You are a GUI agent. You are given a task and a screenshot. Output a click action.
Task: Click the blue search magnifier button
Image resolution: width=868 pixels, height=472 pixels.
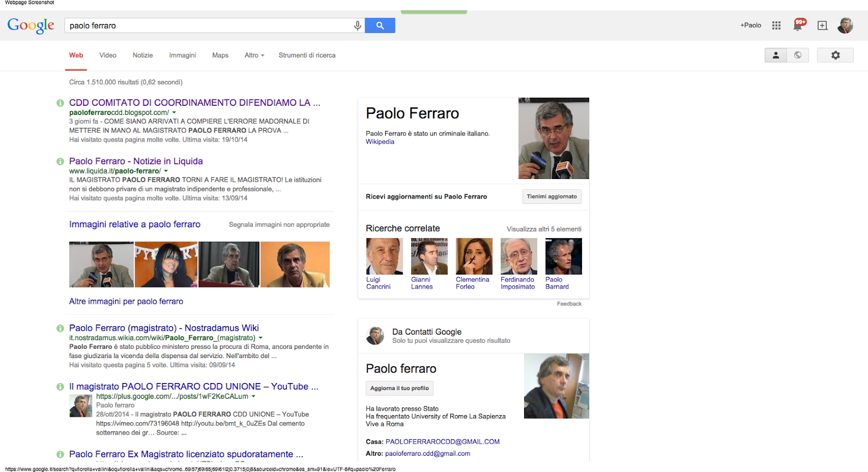pyautogui.click(x=380, y=25)
